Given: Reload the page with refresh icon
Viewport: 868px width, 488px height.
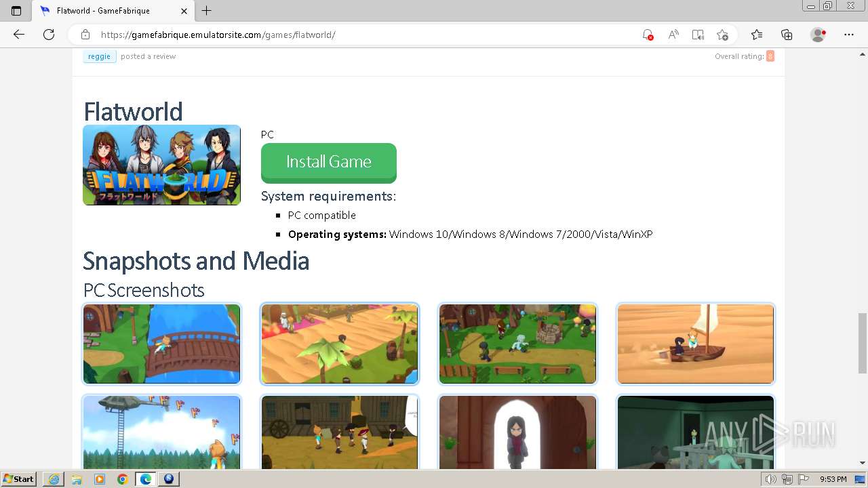Looking at the screenshot, I should point(49,35).
